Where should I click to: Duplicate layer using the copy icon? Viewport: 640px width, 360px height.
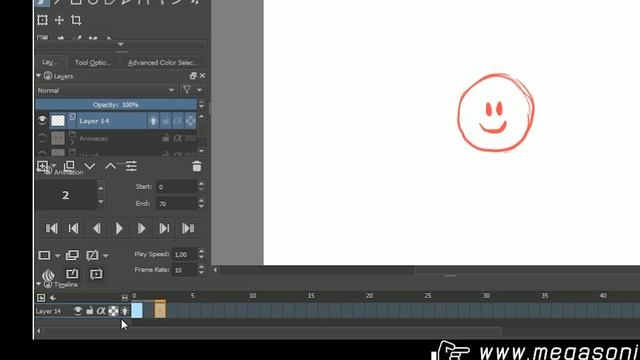pyautogui.click(x=69, y=166)
